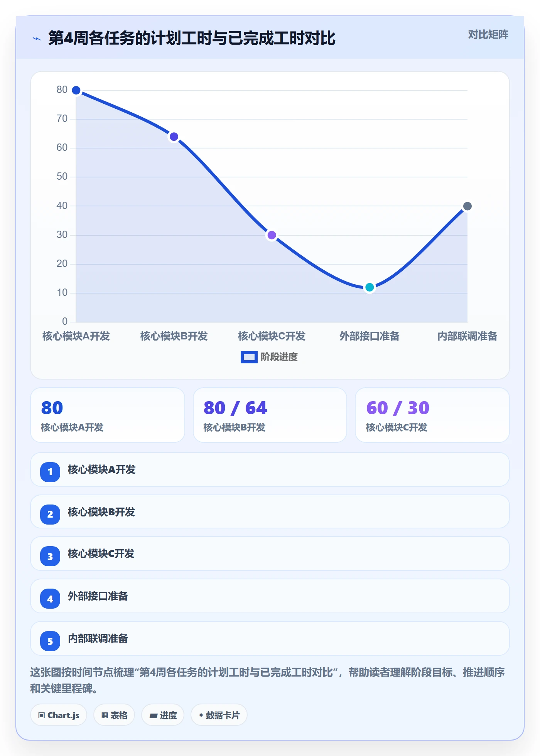This screenshot has height=756, width=540.
Task: Select list row 核心模块A开发
Action: pos(270,469)
